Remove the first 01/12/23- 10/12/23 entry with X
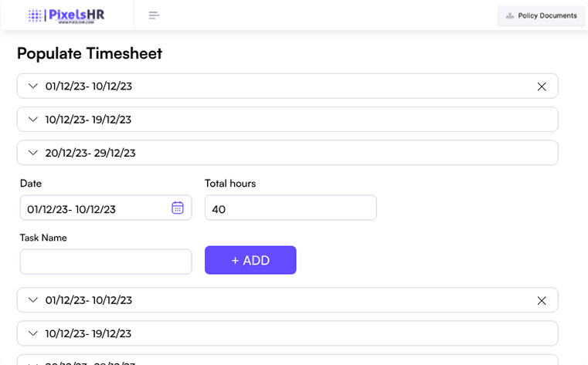The image size is (588, 365). click(542, 86)
